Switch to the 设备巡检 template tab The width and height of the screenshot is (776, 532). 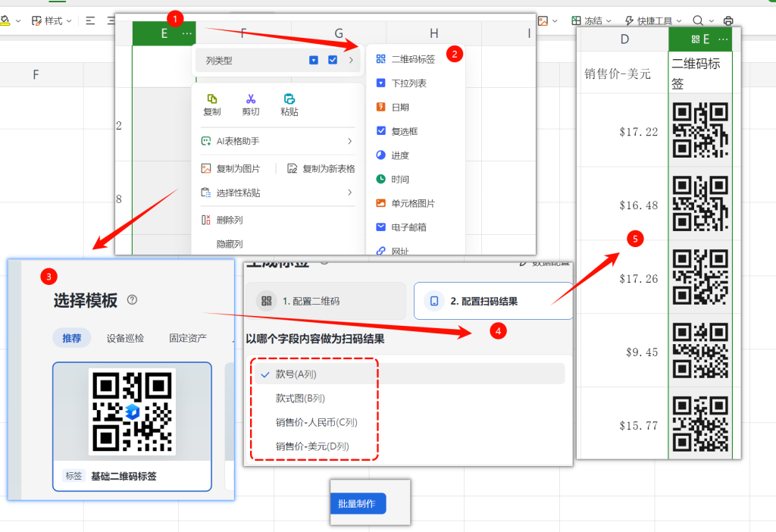(125, 338)
